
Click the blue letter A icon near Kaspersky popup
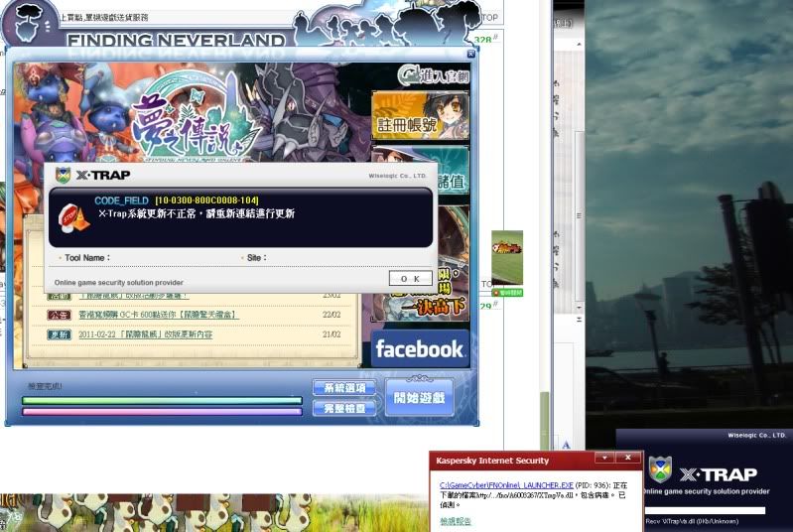coord(566,445)
